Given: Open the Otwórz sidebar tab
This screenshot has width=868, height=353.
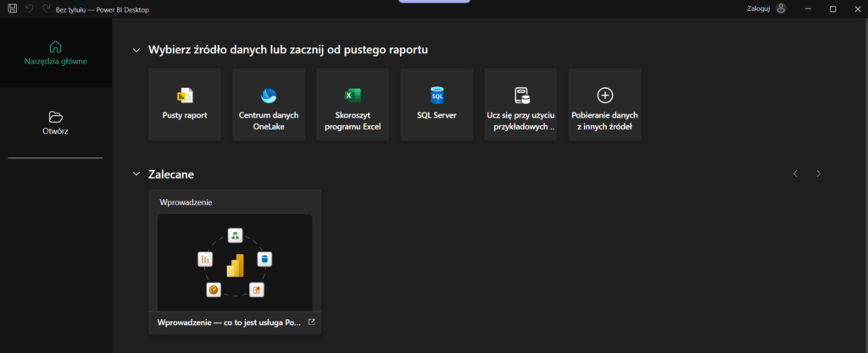Looking at the screenshot, I should click(x=55, y=123).
